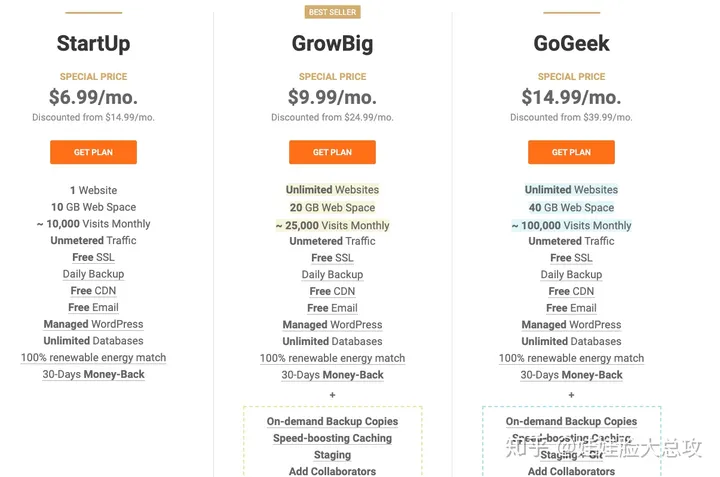Click Unlimited Databases in GoGeek plan
The height and width of the screenshot is (477, 720).
point(571,342)
